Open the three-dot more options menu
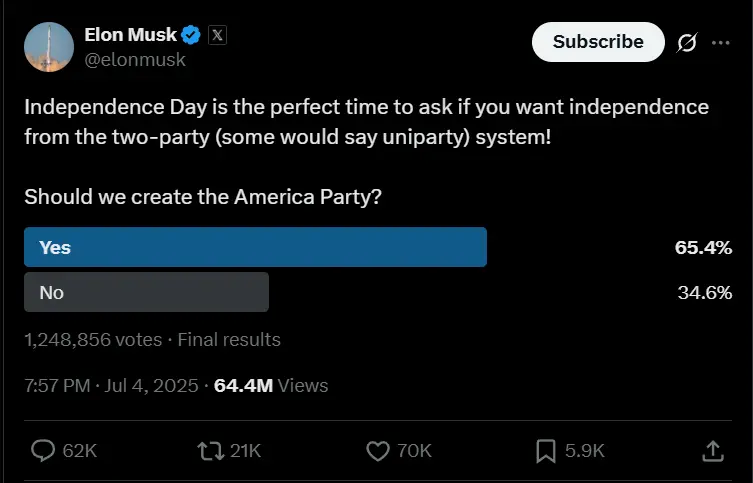The image size is (753, 483). tap(720, 42)
